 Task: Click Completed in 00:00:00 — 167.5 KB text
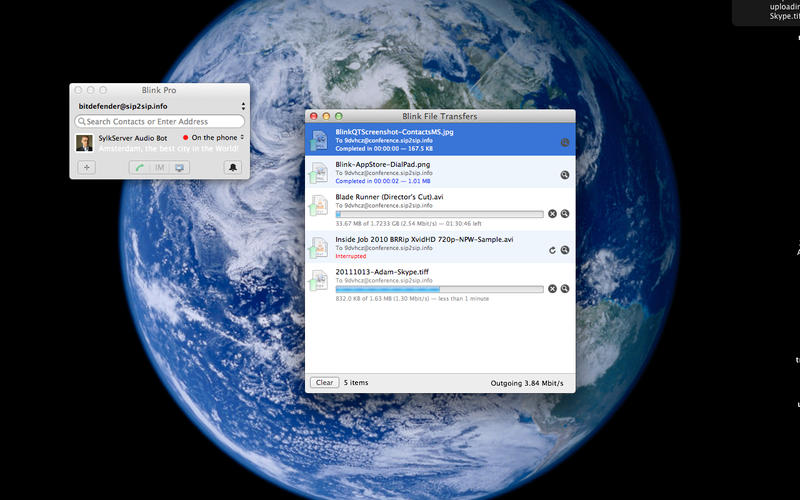coord(384,149)
